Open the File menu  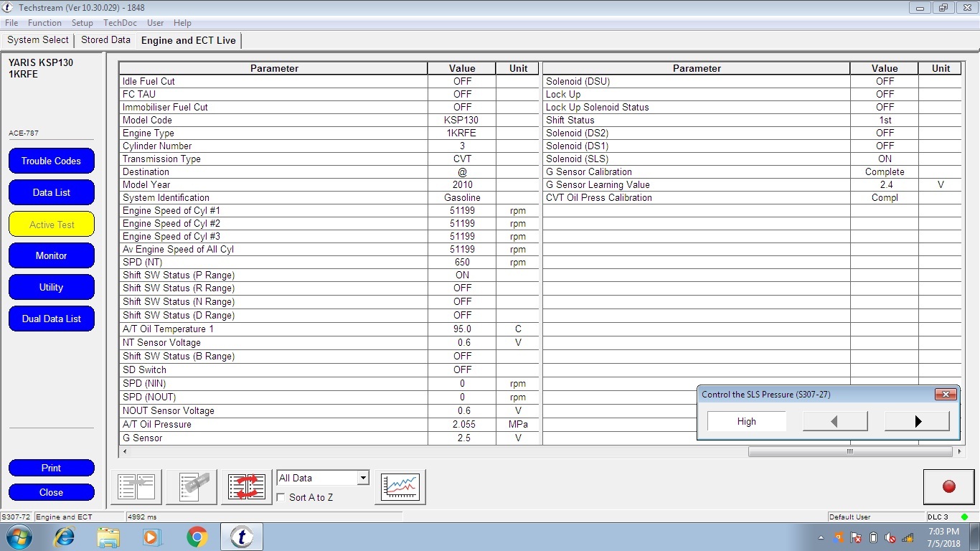pos(11,23)
